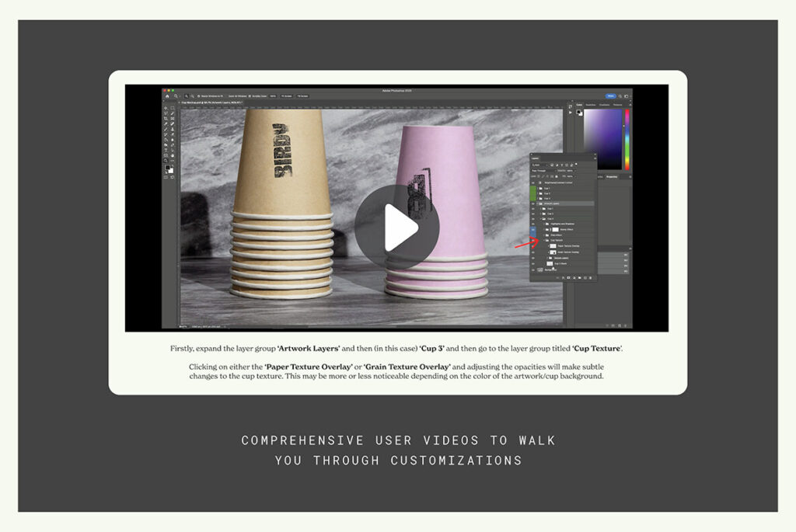The width and height of the screenshot is (796, 532).
Task: Play the cup mockup tutorial video
Action: tap(397, 228)
